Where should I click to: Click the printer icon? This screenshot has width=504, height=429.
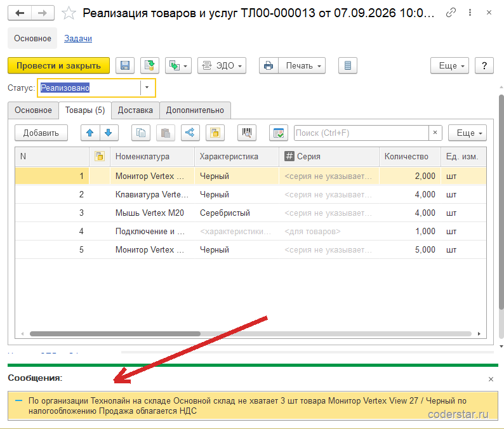point(269,65)
